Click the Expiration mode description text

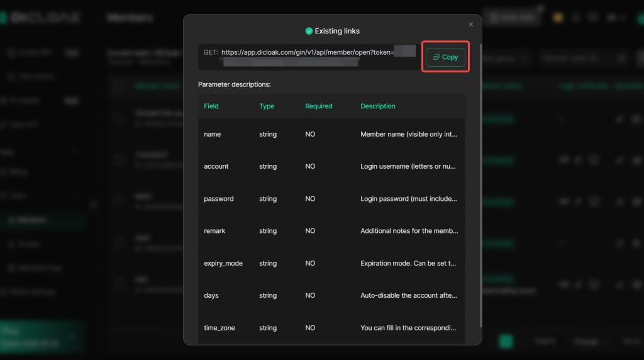409,263
